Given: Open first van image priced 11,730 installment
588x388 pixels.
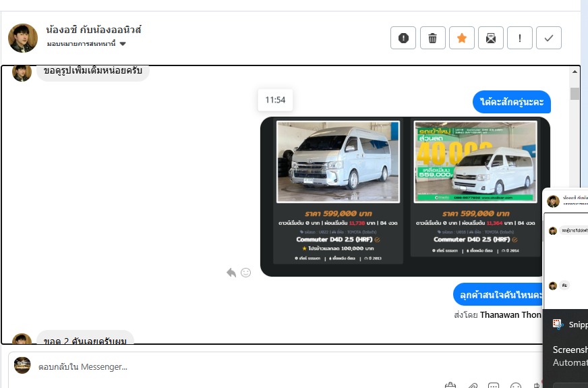Looking at the screenshot, I should 338,162.
